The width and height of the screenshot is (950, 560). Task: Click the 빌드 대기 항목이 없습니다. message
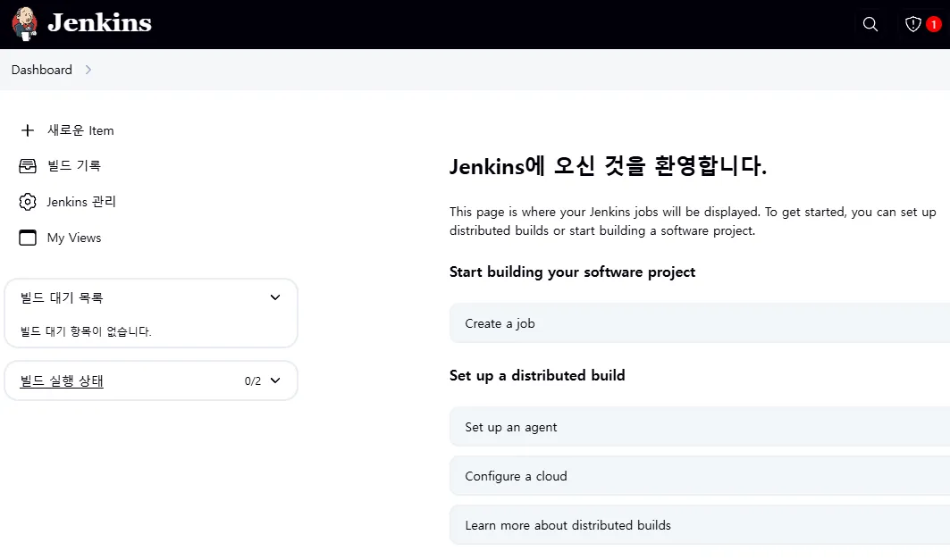click(86, 331)
